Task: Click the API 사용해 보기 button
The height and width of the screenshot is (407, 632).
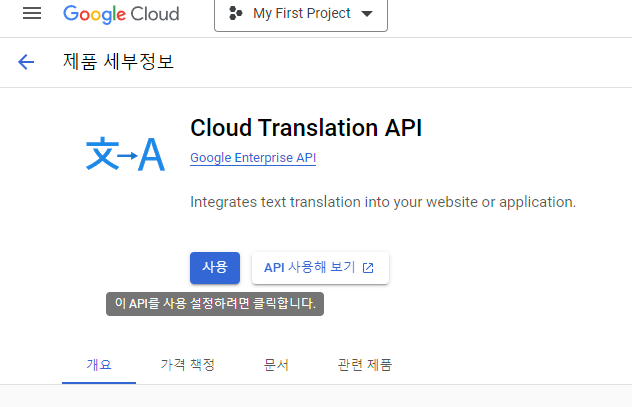Action: 320,268
